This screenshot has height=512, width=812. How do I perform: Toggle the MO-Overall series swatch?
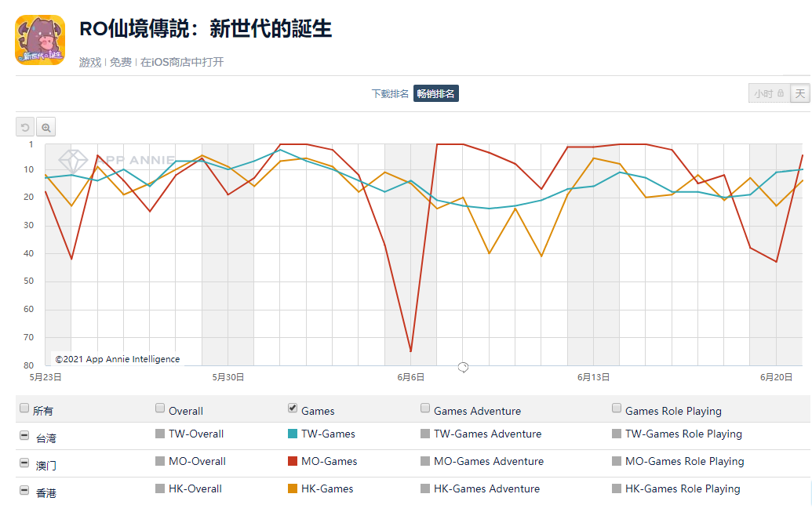click(160, 461)
